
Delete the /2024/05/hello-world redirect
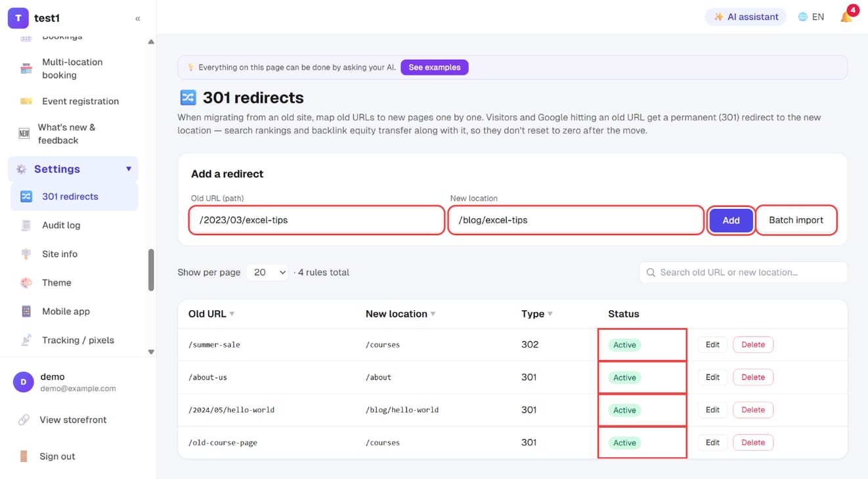coord(753,410)
